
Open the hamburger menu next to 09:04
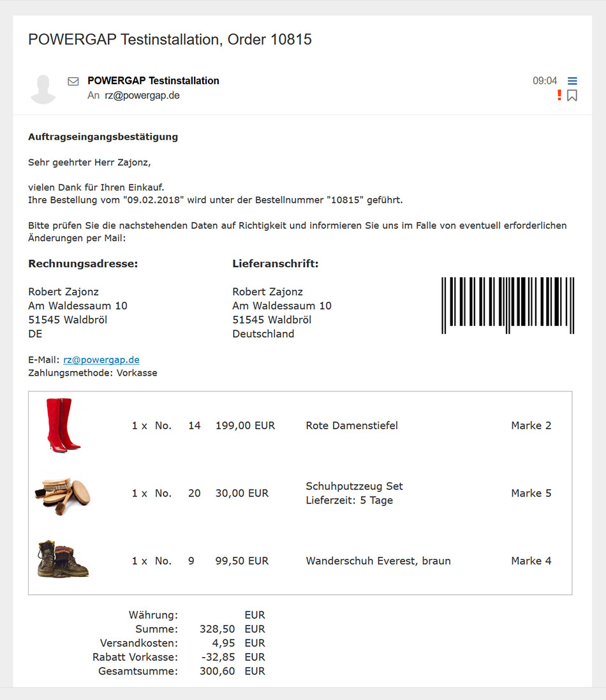pos(572,81)
